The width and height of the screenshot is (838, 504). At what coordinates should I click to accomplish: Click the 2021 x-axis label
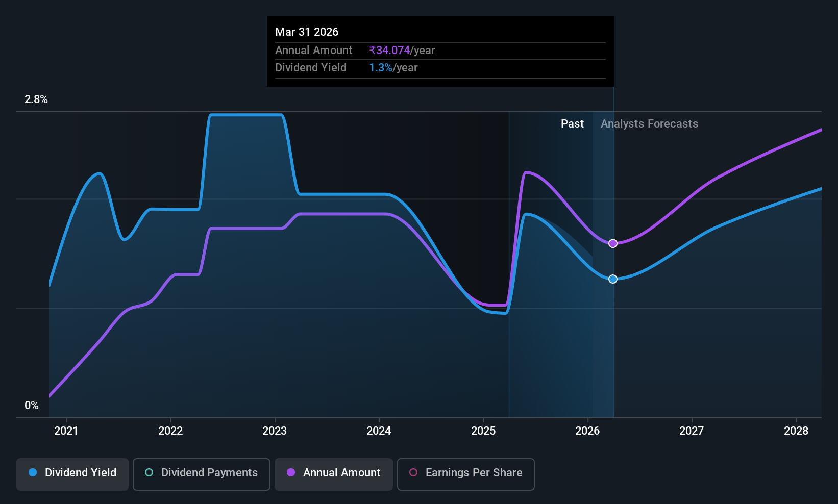(66, 431)
